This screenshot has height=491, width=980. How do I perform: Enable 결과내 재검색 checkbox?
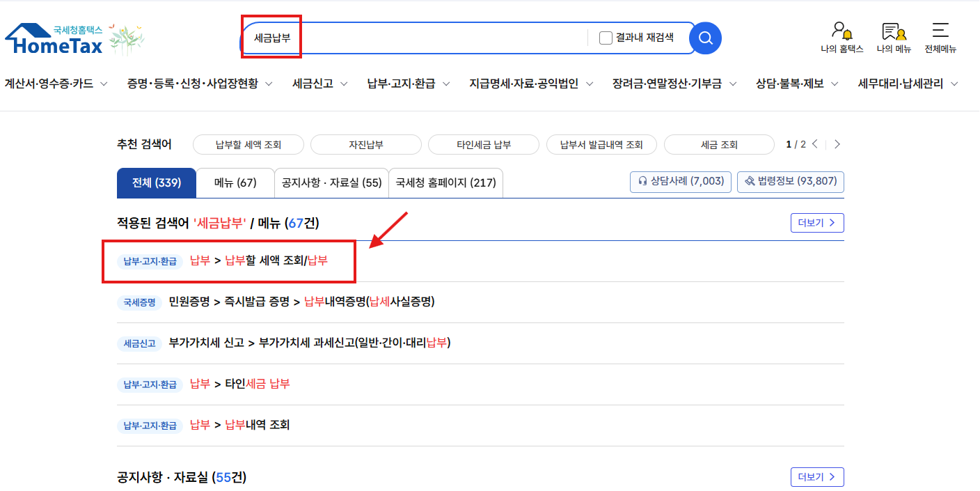606,38
